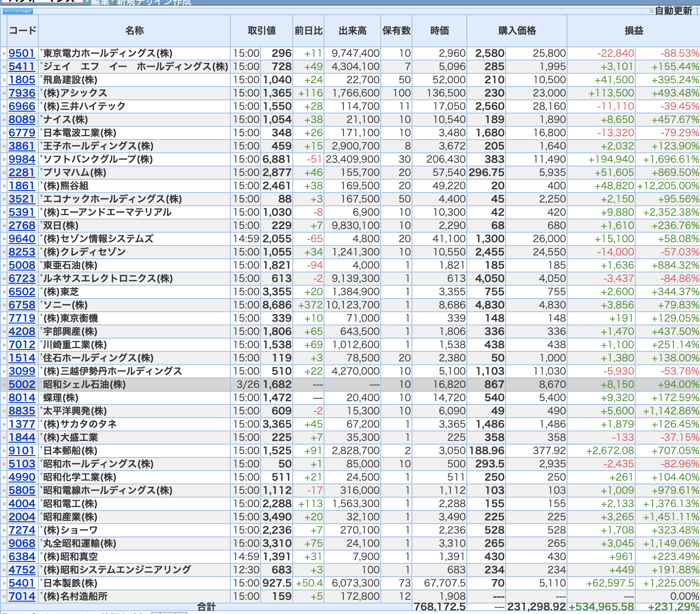Select the row icon next to code 2281

4,173
